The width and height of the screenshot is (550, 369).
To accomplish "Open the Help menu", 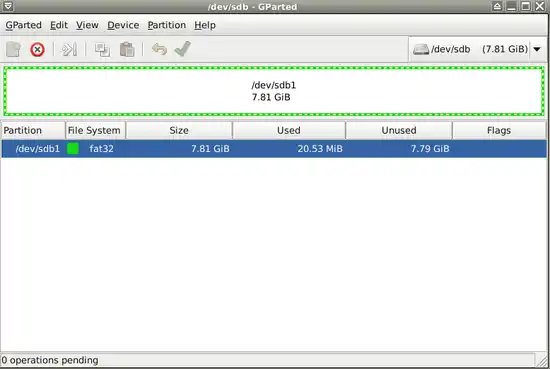I will click(205, 25).
